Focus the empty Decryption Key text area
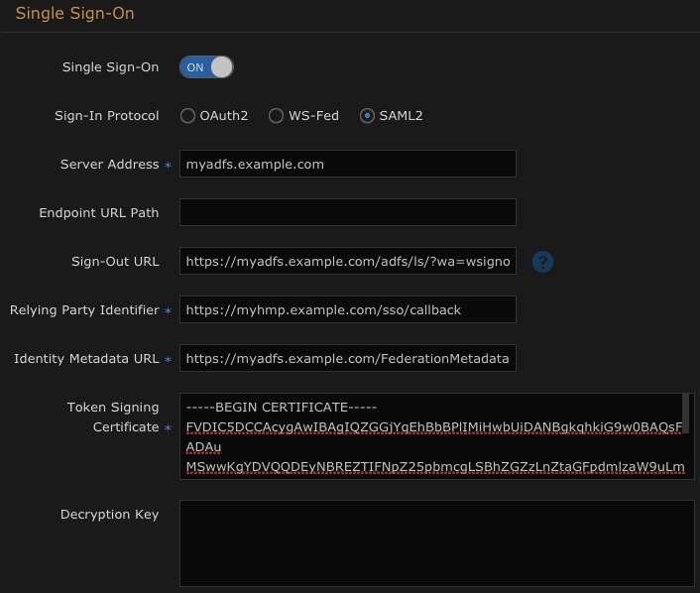Viewport: 700px width, 593px height. [x=436, y=542]
